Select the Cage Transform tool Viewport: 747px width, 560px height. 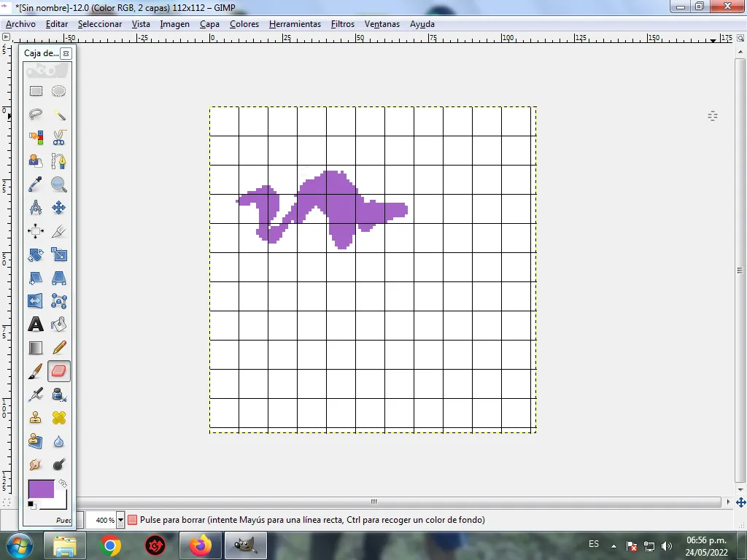(58, 301)
